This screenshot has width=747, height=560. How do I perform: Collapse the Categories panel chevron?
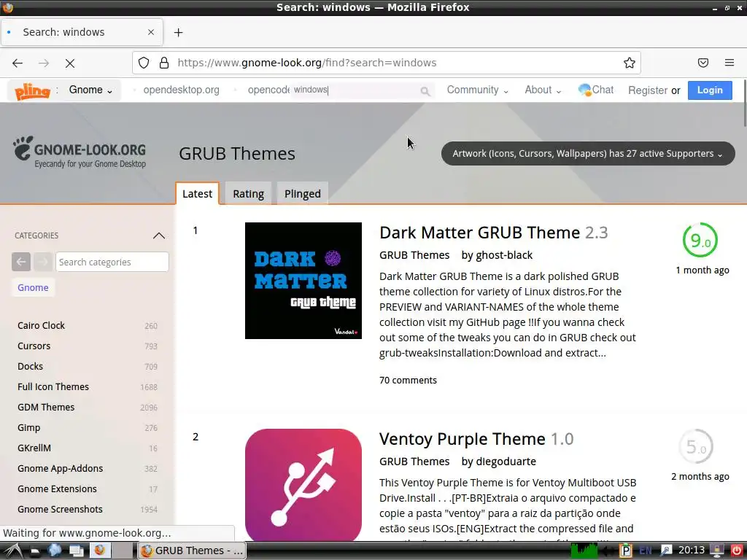coord(158,236)
